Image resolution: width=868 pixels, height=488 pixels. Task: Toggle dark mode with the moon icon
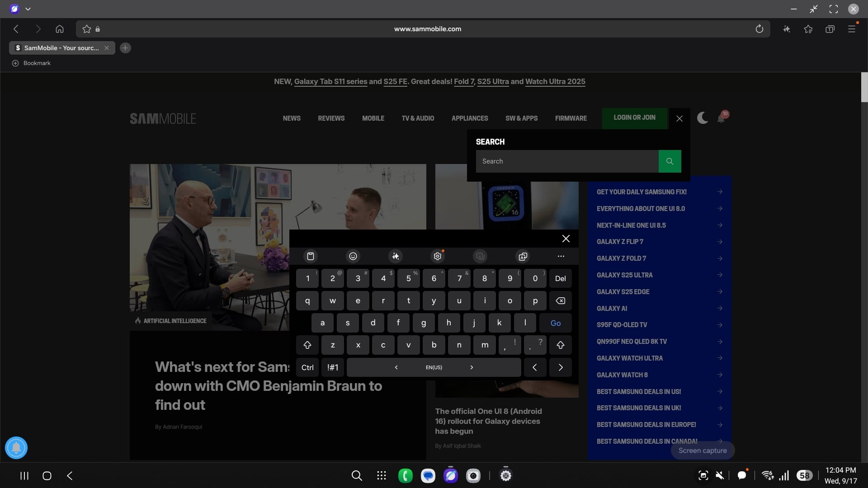click(x=702, y=118)
